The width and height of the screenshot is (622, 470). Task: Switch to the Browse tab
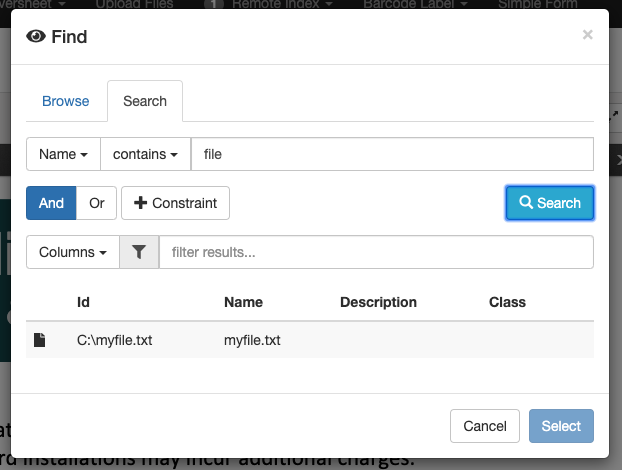click(65, 101)
